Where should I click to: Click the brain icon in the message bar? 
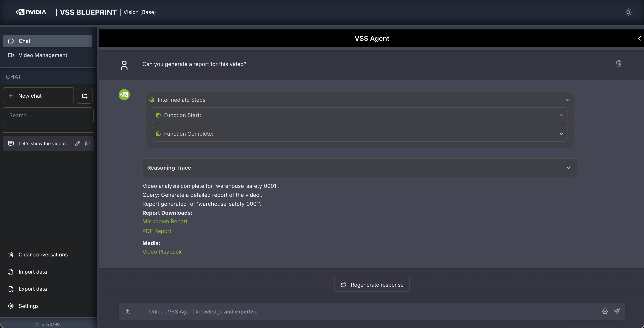tap(605, 311)
